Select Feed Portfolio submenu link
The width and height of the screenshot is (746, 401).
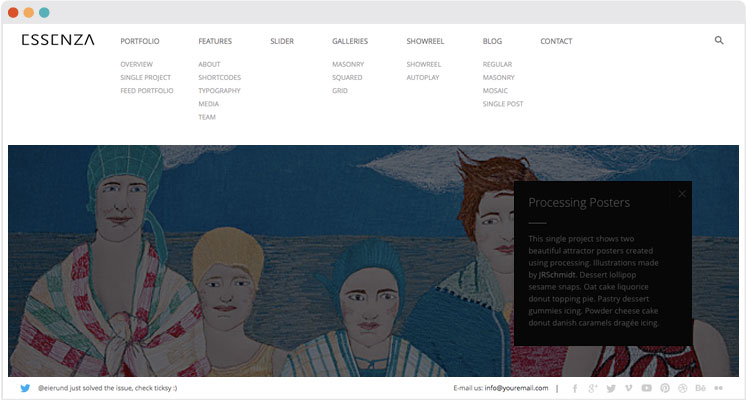[147, 91]
